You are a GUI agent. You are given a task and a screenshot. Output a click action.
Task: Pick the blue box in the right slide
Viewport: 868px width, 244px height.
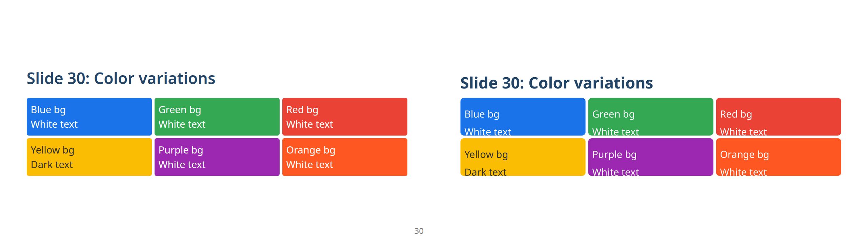(x=523, y=117)
